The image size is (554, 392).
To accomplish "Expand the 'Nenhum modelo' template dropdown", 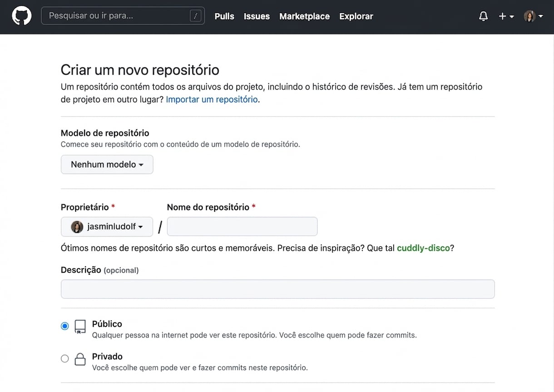I will point(107,165).
